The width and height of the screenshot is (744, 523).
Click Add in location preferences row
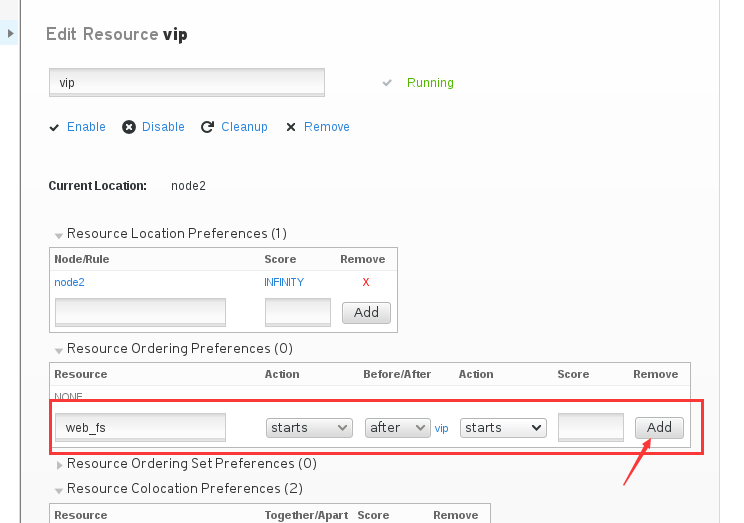366,313
